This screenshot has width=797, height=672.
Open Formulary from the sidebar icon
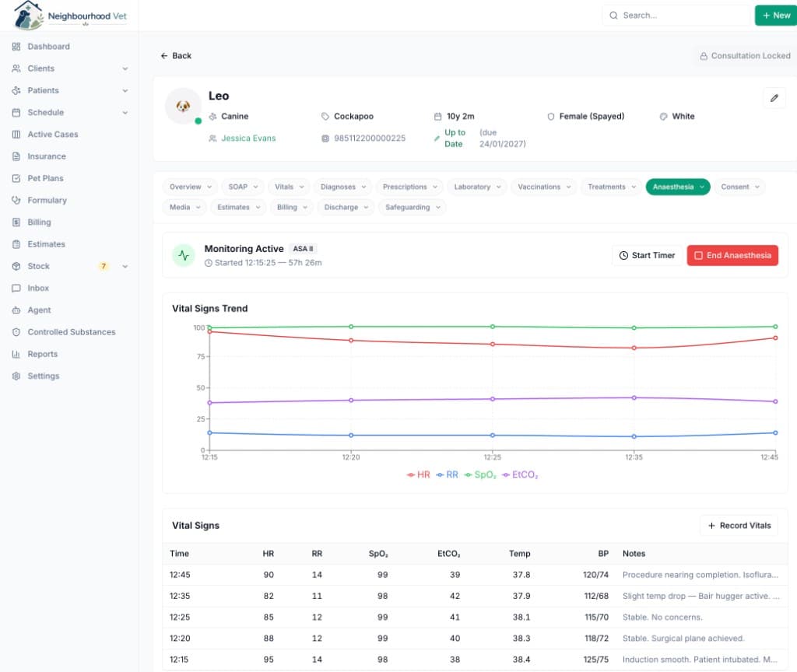16,200
